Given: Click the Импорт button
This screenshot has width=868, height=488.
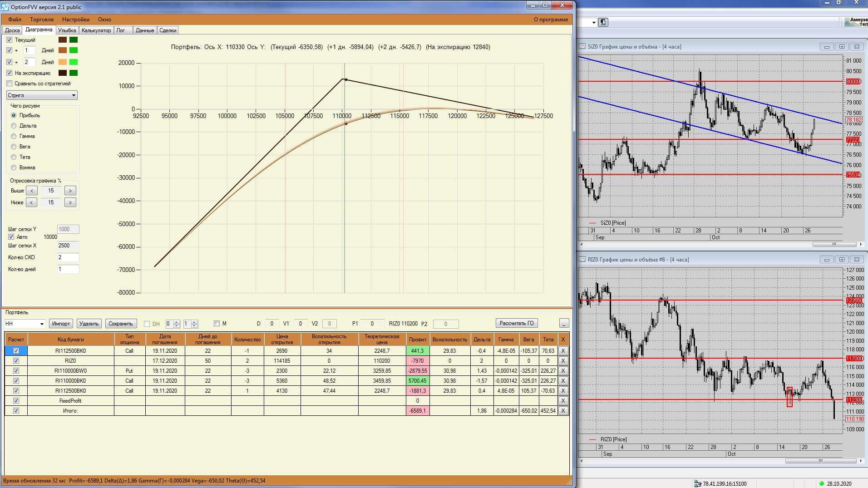Looking at the screenshot, I should click(x=61, y=324).
